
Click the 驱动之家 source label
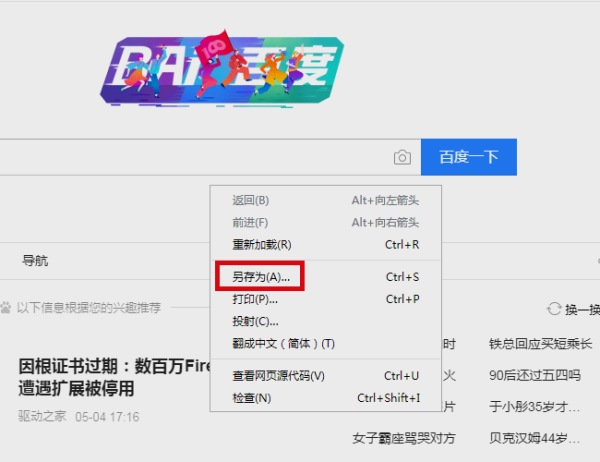pyautogui.click(x=42, y=416)
